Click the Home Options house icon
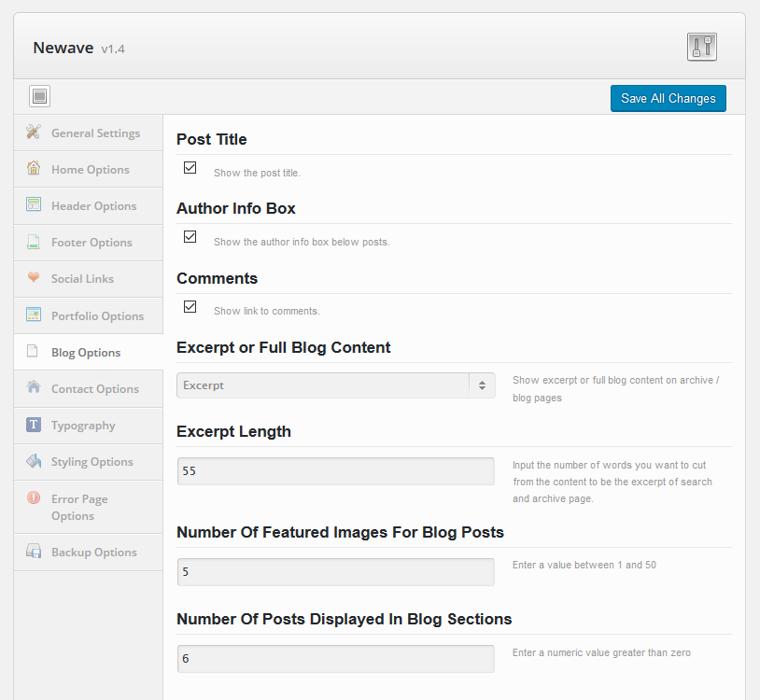 34,168
